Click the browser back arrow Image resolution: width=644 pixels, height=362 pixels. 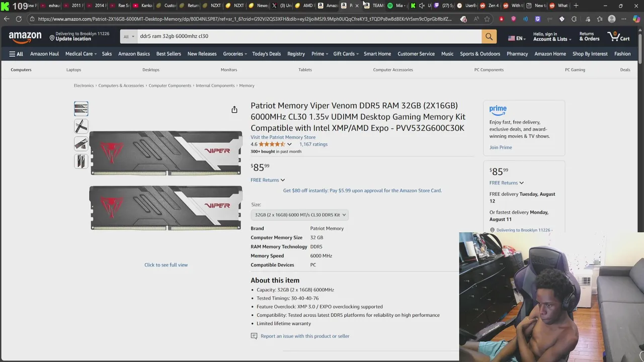7,19
